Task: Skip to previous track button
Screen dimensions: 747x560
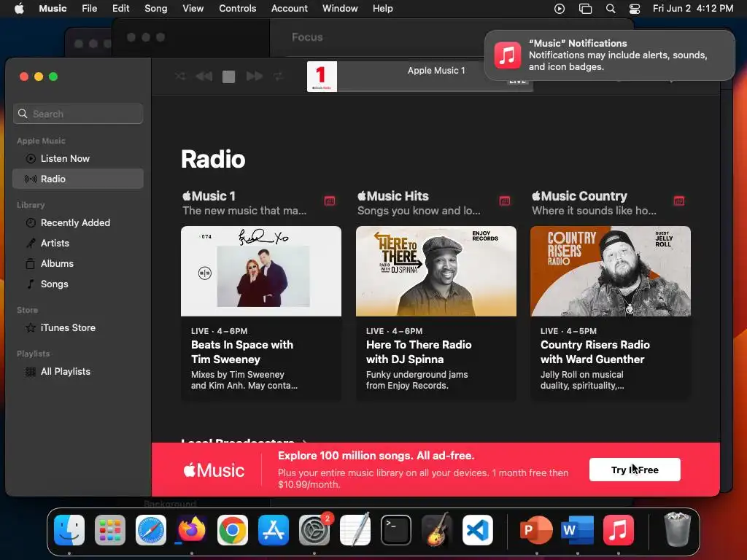Action: coord(204,76)
